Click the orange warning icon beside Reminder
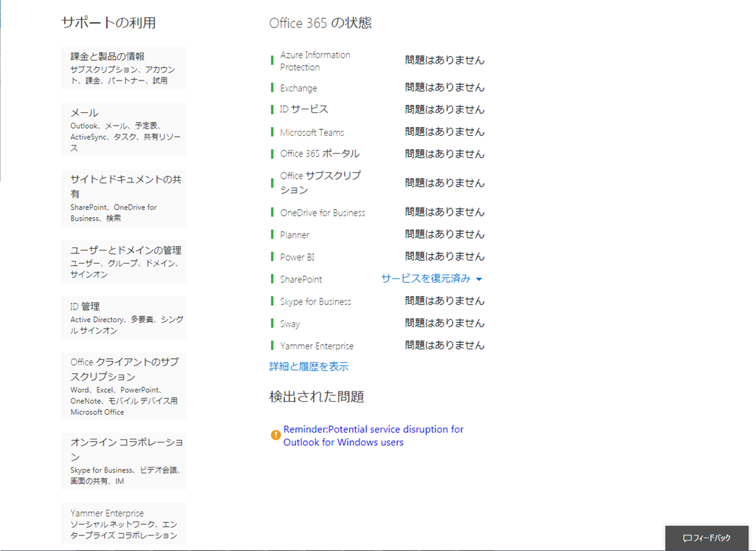The width and height of the screenshot is (756, 551). coord(275,435)
